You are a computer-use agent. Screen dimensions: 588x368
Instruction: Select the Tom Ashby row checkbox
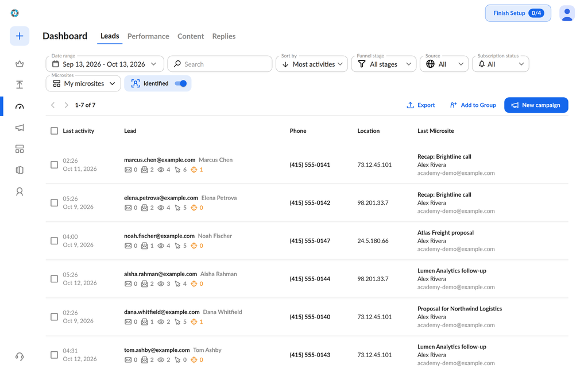[55, 355]
